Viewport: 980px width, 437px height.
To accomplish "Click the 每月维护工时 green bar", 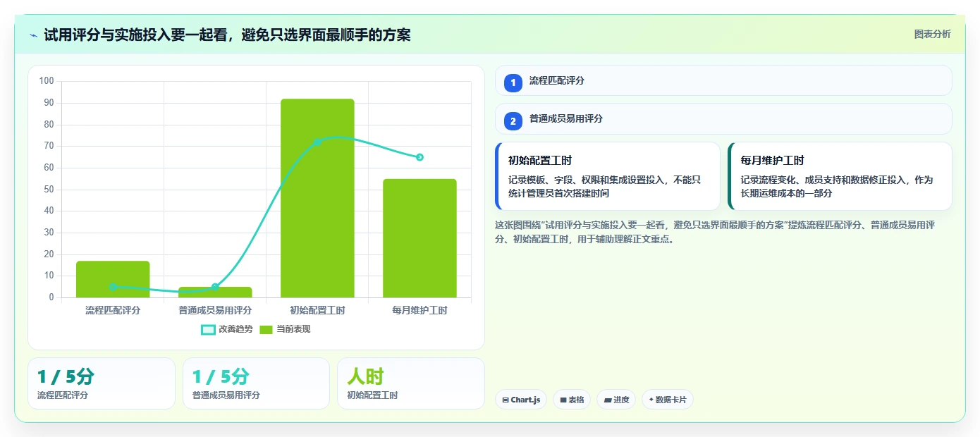I will 419,238.
